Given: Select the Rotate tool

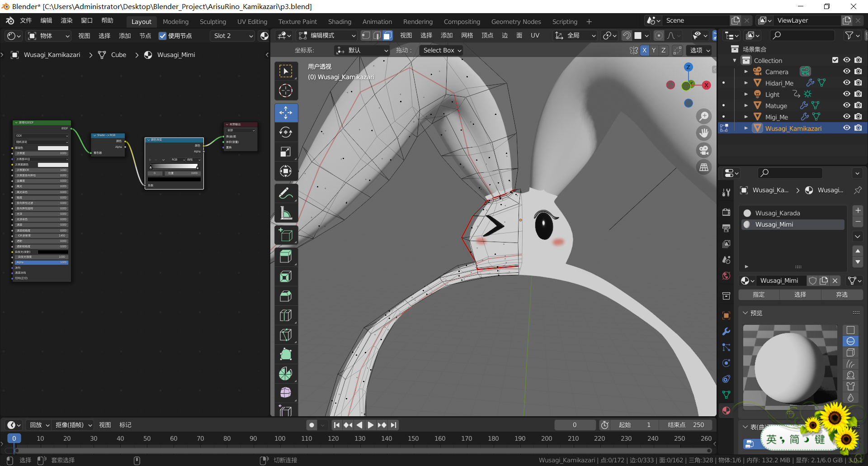Looking at the screenshot, I should 286,132.
